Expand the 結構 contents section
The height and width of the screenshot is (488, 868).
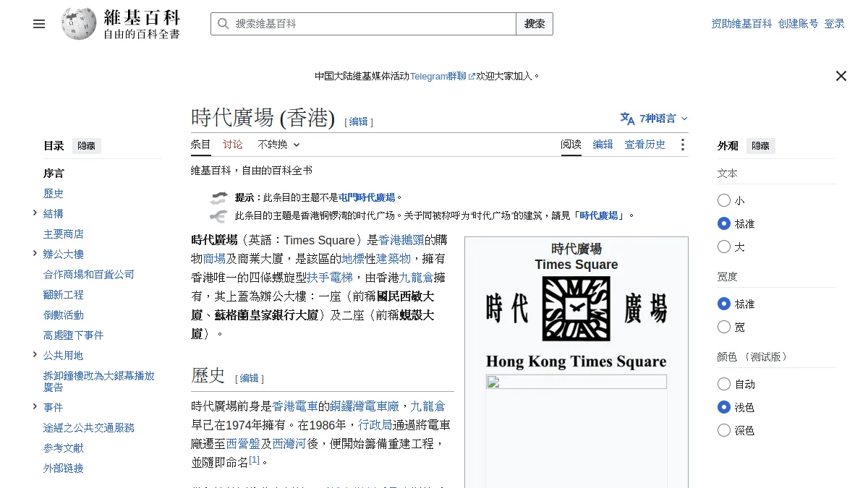pos(35,213)
